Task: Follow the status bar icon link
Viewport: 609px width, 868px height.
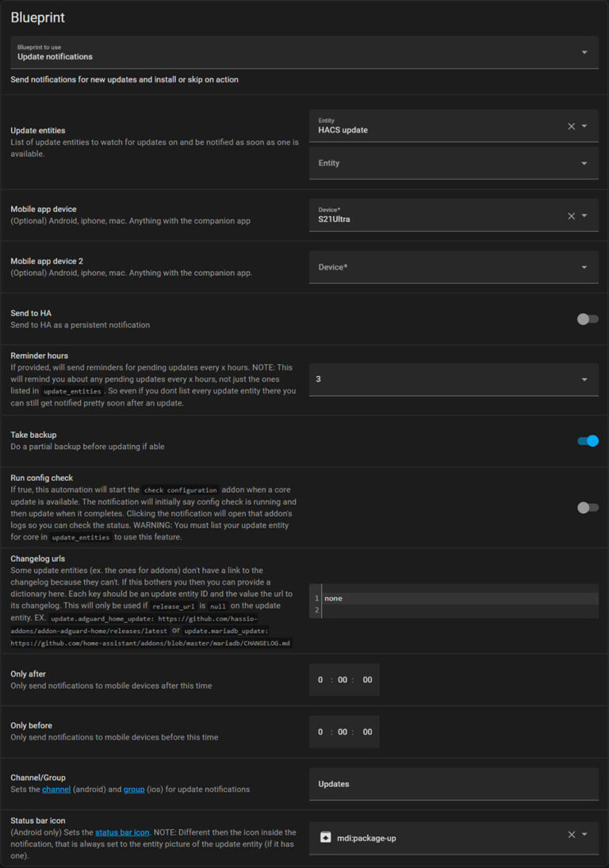Action: pos(122,832)
